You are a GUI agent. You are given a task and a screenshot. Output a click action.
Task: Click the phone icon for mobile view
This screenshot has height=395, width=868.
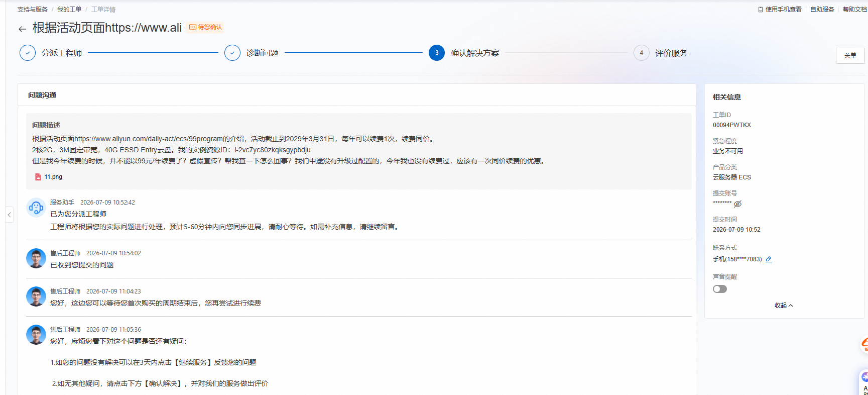(761, 10)
